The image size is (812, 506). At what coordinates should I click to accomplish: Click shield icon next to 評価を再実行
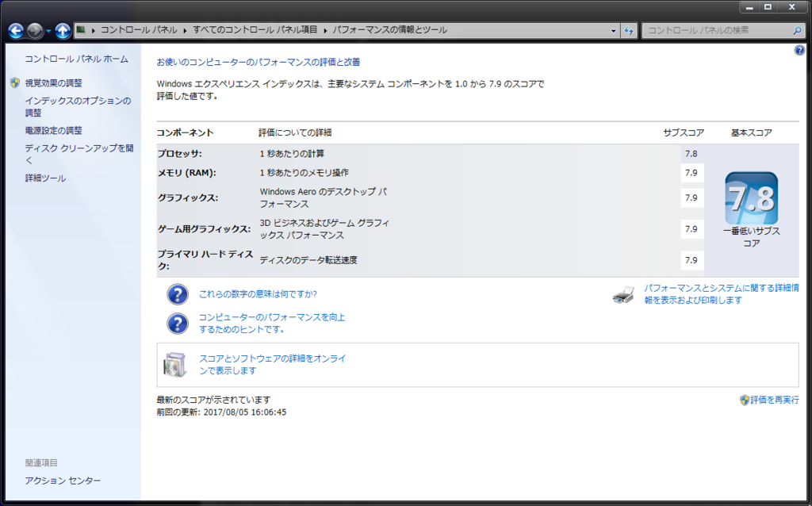click(745, 400)
